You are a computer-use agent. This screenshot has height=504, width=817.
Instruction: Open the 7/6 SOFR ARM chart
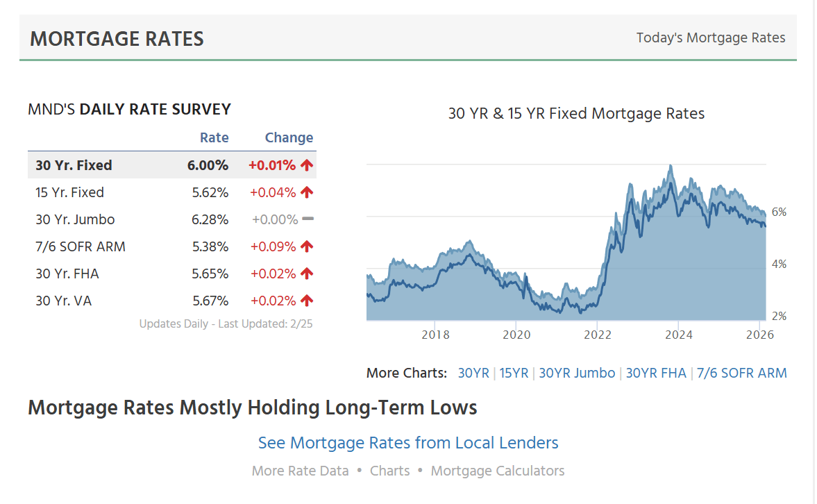coord(742,373)
